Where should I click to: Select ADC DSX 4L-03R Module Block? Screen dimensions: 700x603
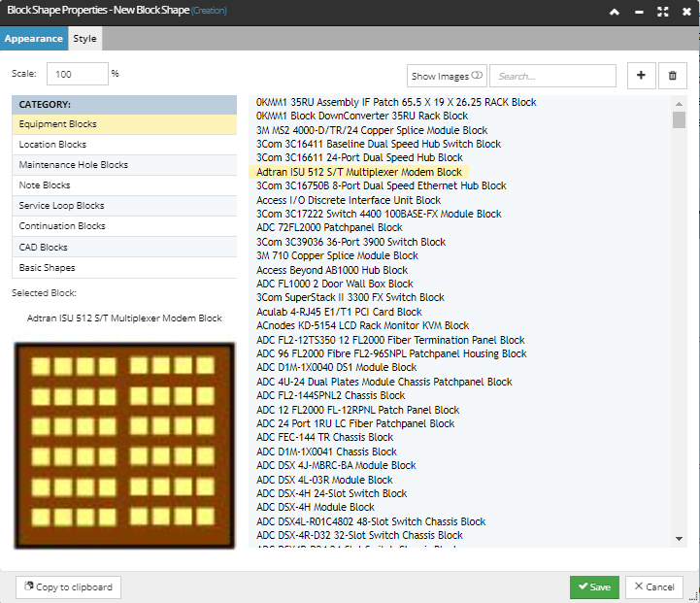[x=324, y=481]
